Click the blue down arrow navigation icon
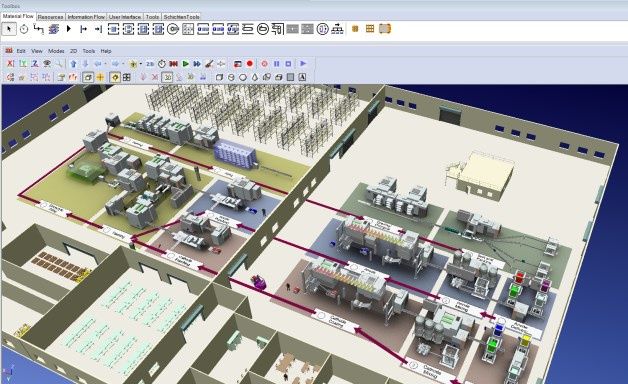The height and width of the screenshot is (384, 628). pos(85,64)
